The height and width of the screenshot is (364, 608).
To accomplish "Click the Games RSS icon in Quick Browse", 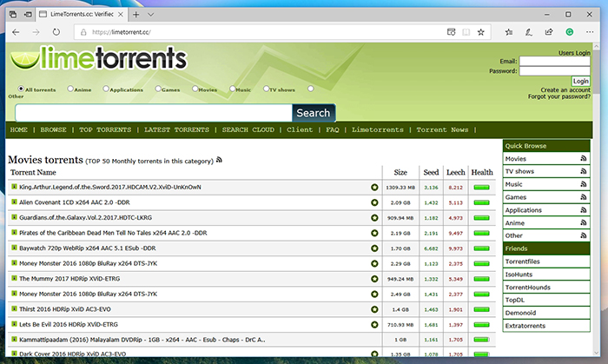I will coord(583,197).
